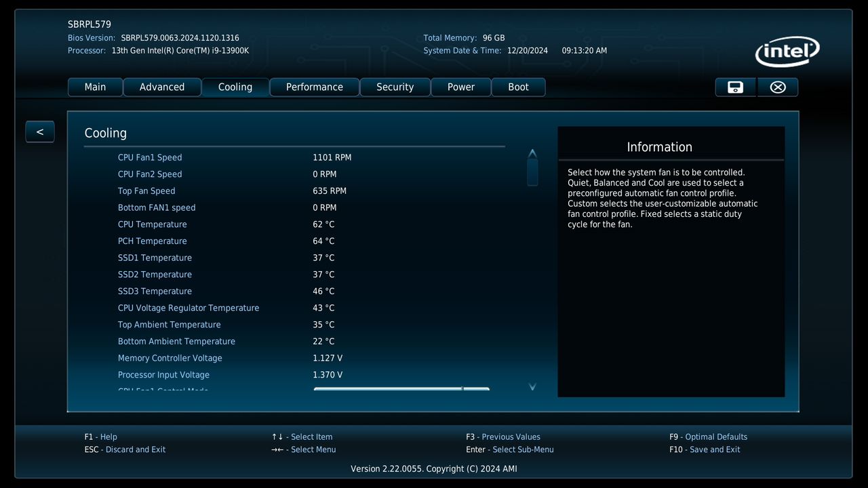The width and height of the screenshot is (868, 488).
Task: Click the Intel logo
Action: (787, 52)
